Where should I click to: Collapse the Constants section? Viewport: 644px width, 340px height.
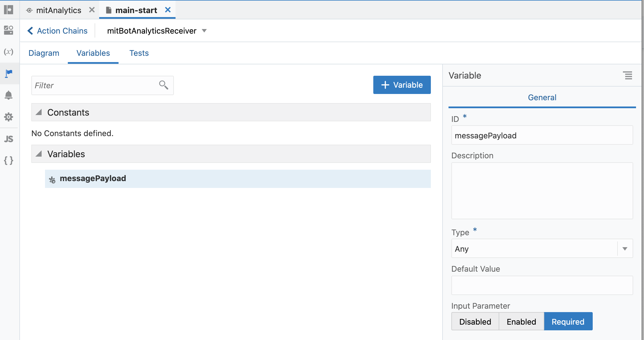pyautogui.click(x=39, y=112)
